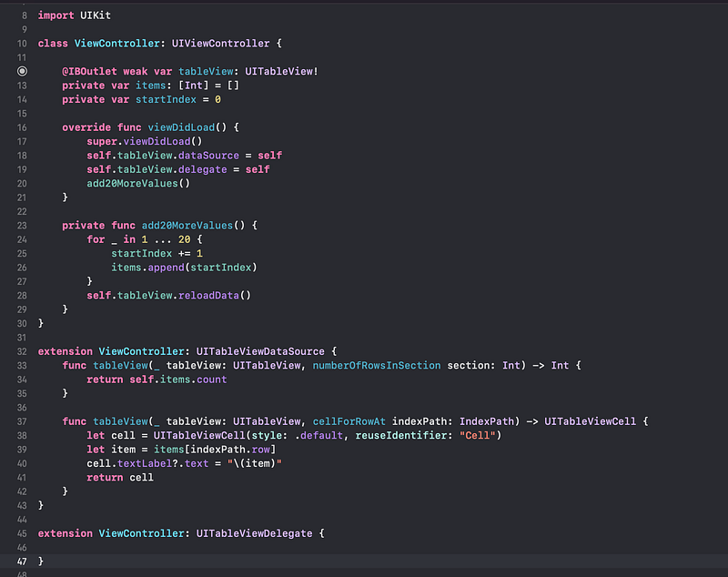The height and width of the screenshot is (577, 728).
Task: Click the "Cell" string literal
Action: pyautogui.click(x=477, y=435)
